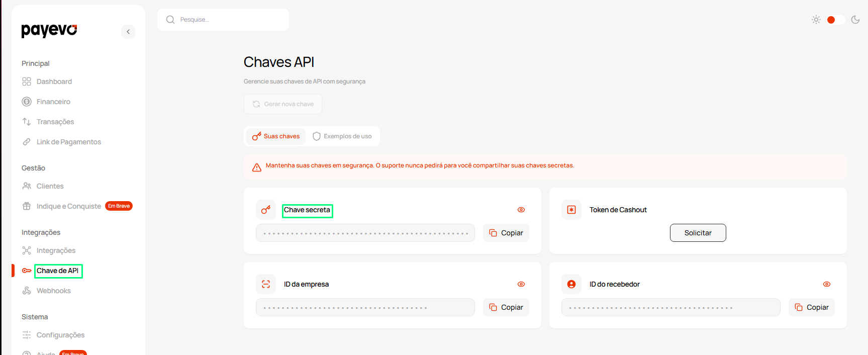Viewport: 868px width, 355px height.
Task: Collapse the sidebar with the chevron button
Action: click(x=128, y=32)
